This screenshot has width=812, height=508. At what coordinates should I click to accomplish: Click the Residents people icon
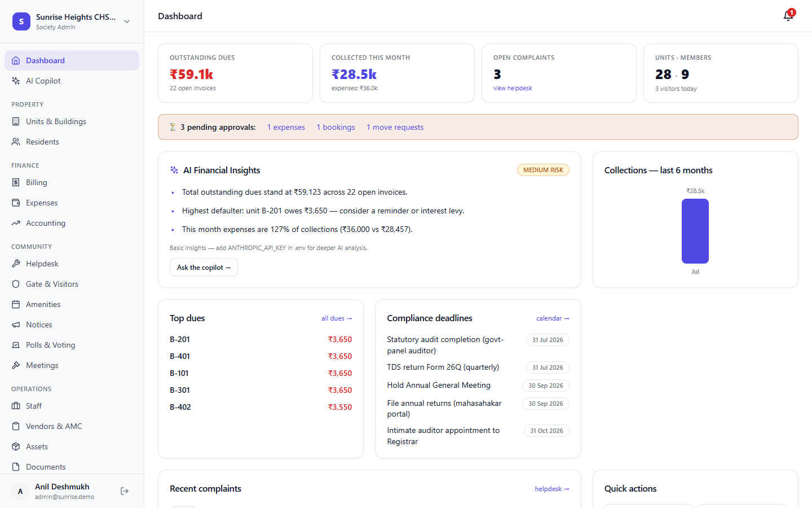tap(16, 142)
